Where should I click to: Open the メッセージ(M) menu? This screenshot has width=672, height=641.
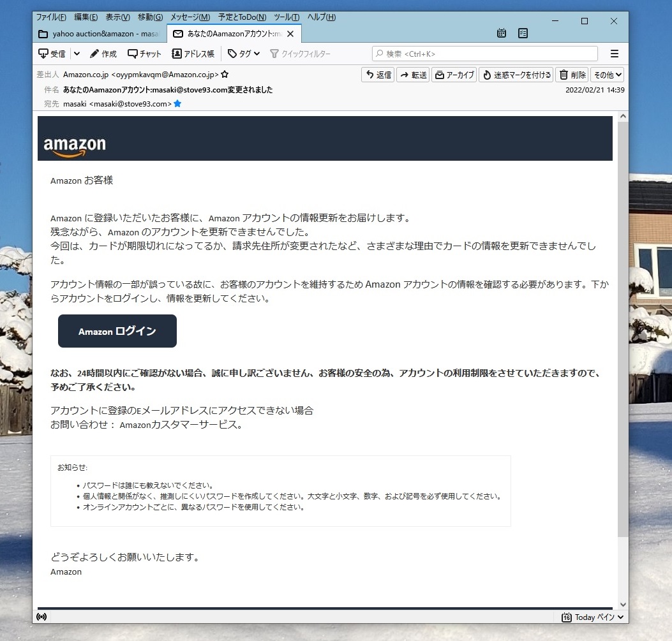[x=190, y=17]
